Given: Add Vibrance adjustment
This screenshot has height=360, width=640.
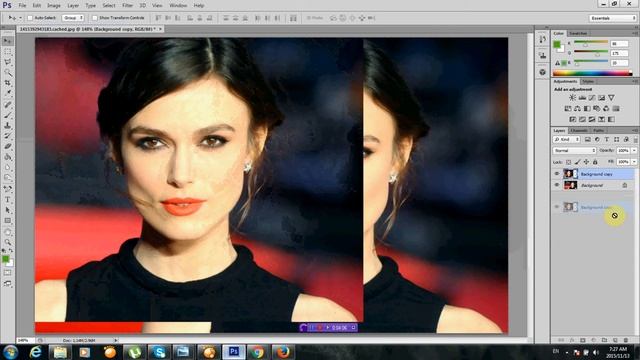Looking at the screenshot, I should (x=611, y=98).
